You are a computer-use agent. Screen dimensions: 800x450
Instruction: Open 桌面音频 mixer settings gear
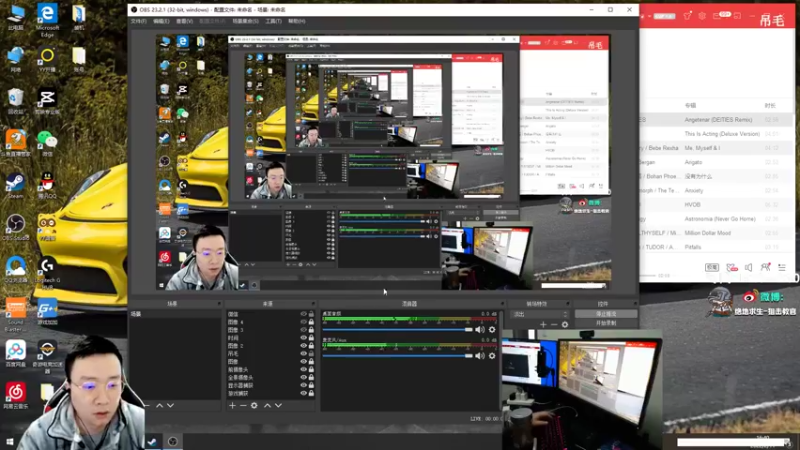(492, 330)
